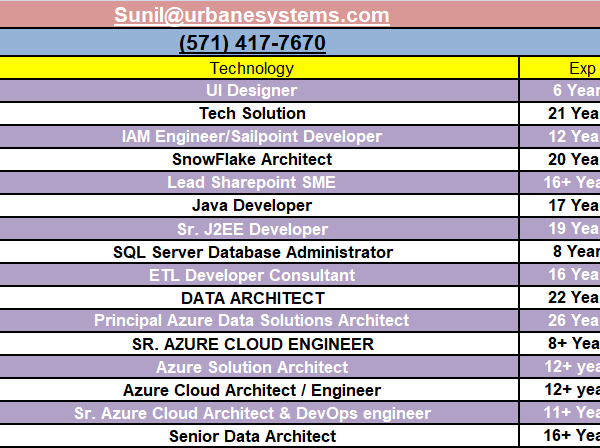
Task: Click the IAM Engineer/Sailpoint Developer cell
Action: point(252,136)
